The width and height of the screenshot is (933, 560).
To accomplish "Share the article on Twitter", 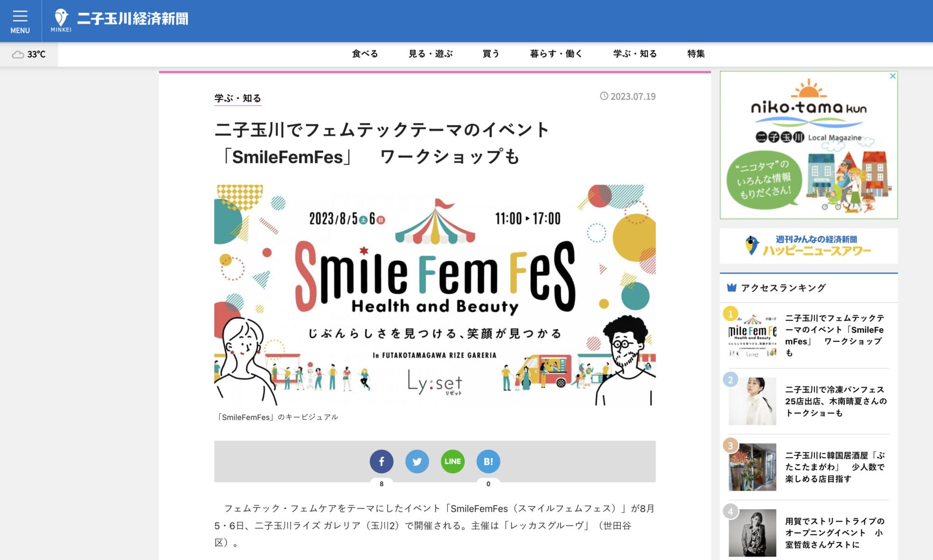I will [x=417, y=462].
